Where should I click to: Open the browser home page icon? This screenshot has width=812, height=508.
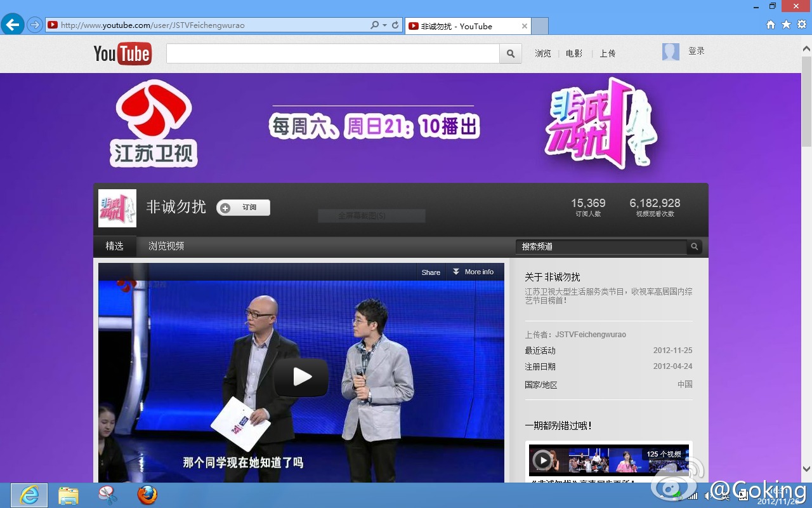click(771, 25)
